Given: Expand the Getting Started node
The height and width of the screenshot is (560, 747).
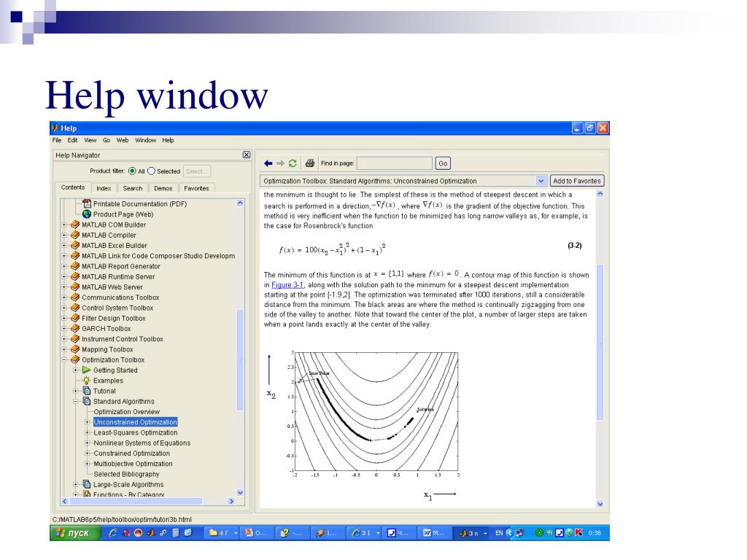Looking at the screenshot, I should tap(76, 370).
